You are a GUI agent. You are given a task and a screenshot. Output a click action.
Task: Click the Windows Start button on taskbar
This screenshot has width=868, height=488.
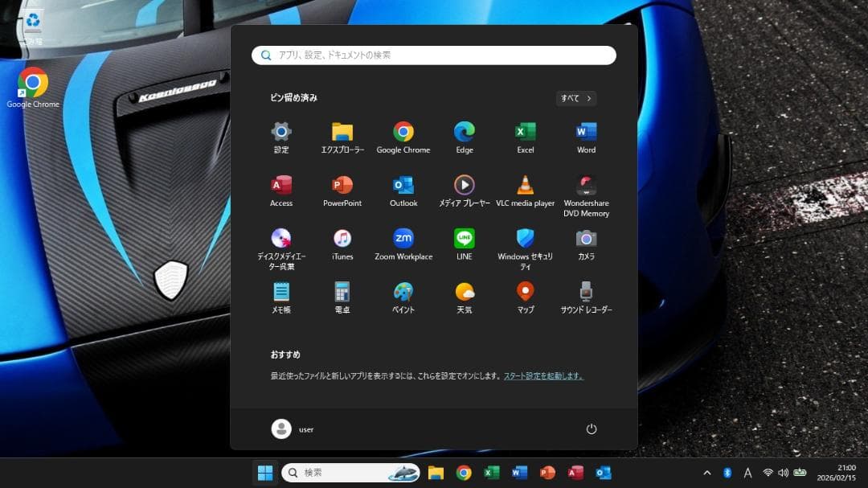click(265, 473)
